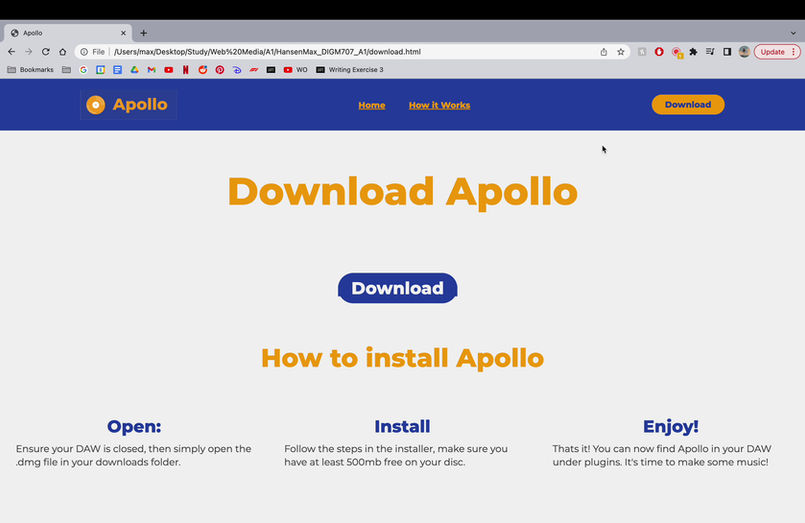Image resolution: width=805 pixels, height=523 pixels.
Task: Click the Open: step heading
Action: [134, 426]
